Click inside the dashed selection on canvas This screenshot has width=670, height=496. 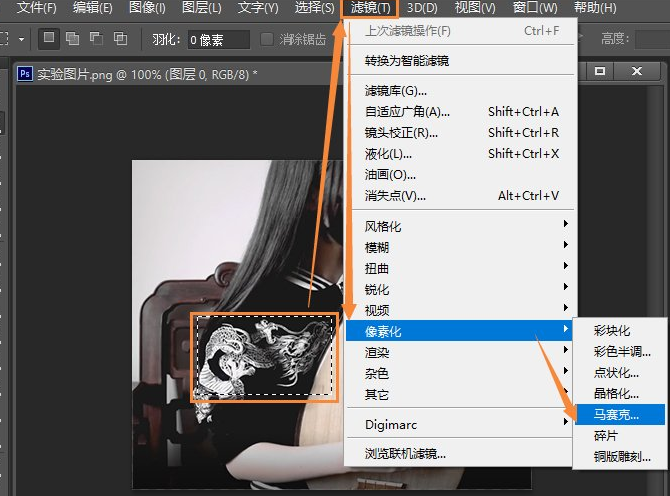coord(264,355)
